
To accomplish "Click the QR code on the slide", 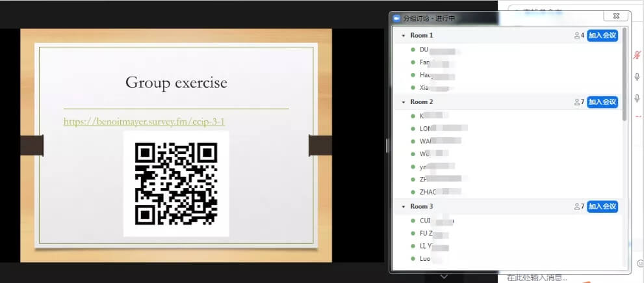I will coord(176,184).
